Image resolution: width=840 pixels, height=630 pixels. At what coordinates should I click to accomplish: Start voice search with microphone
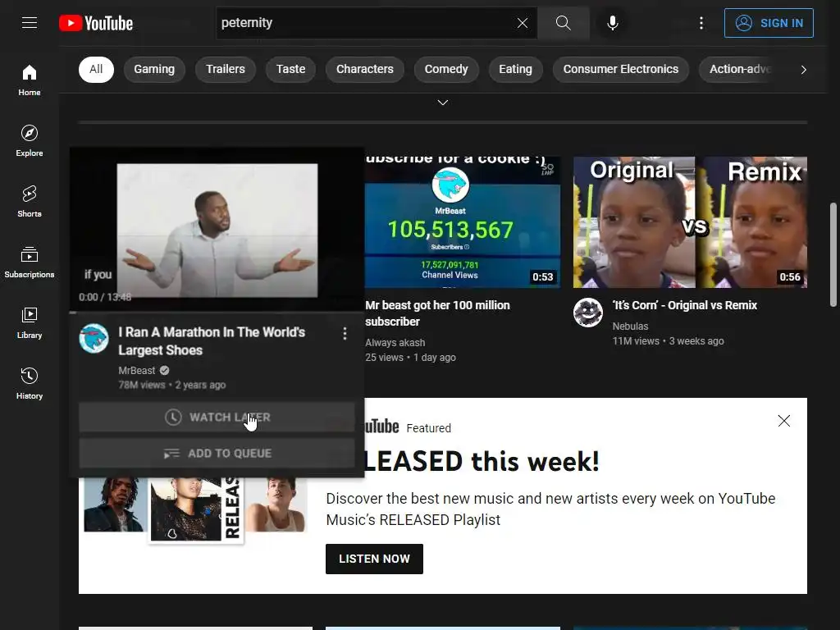point(613,22)
